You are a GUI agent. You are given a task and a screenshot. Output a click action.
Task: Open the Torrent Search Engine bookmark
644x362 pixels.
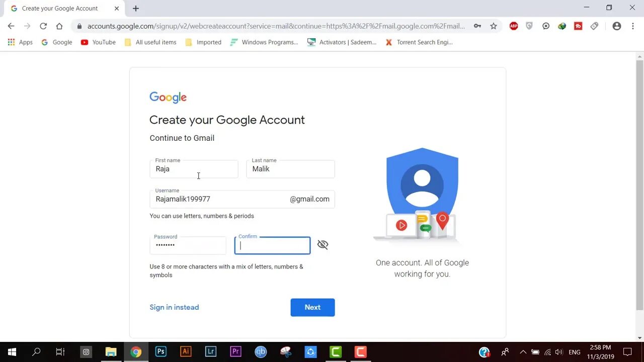419,42
